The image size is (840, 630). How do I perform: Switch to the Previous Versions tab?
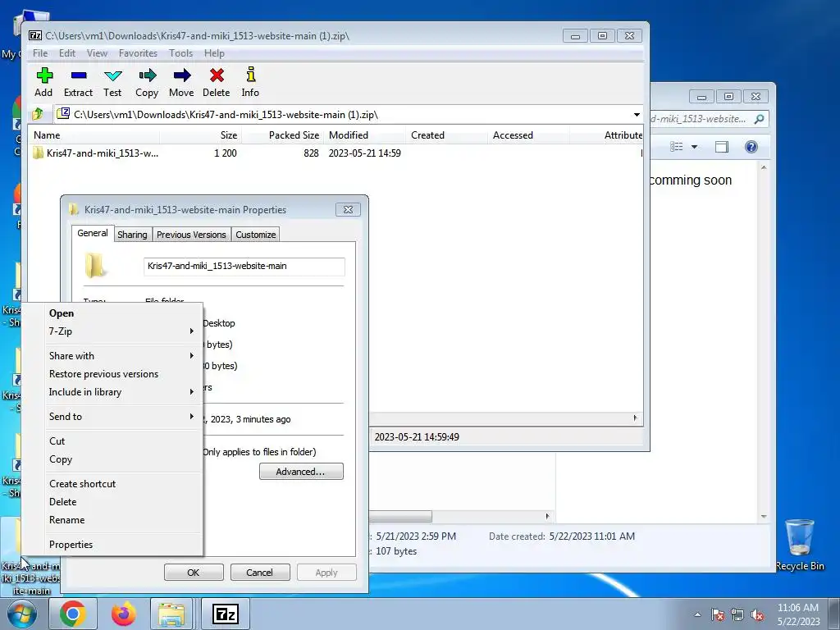coord(191,235)
